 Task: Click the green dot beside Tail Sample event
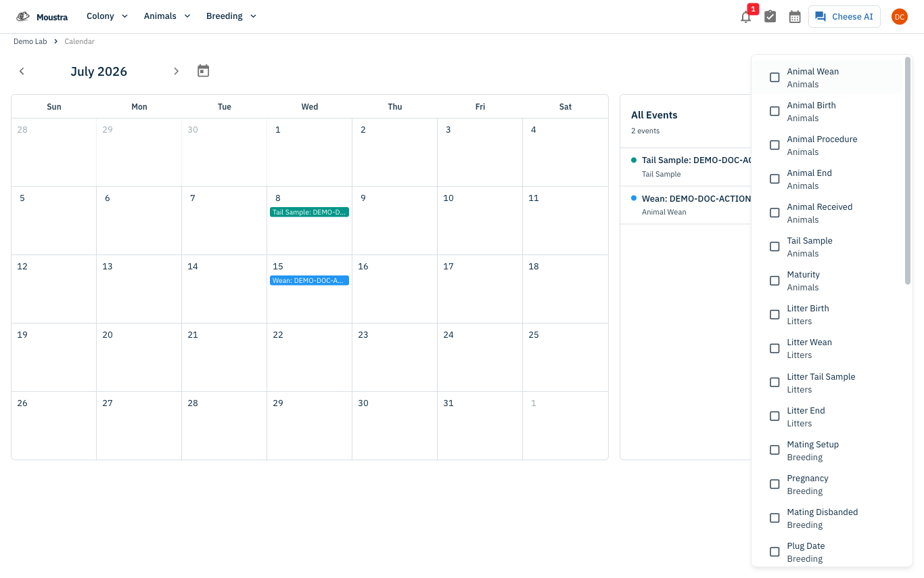tap(634, 160)
